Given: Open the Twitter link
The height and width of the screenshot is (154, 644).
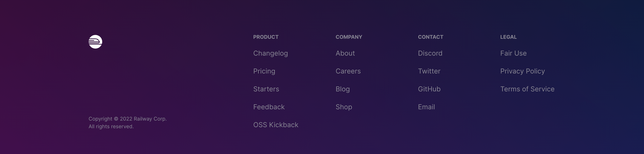Looking at the screenshot, I should coord(429,71).
